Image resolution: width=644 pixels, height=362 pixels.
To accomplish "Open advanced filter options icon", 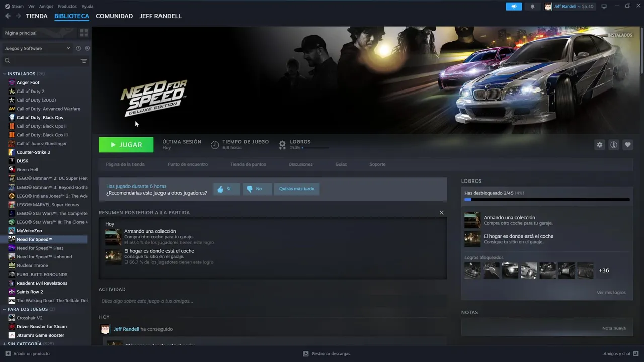I will pos(84,61).
